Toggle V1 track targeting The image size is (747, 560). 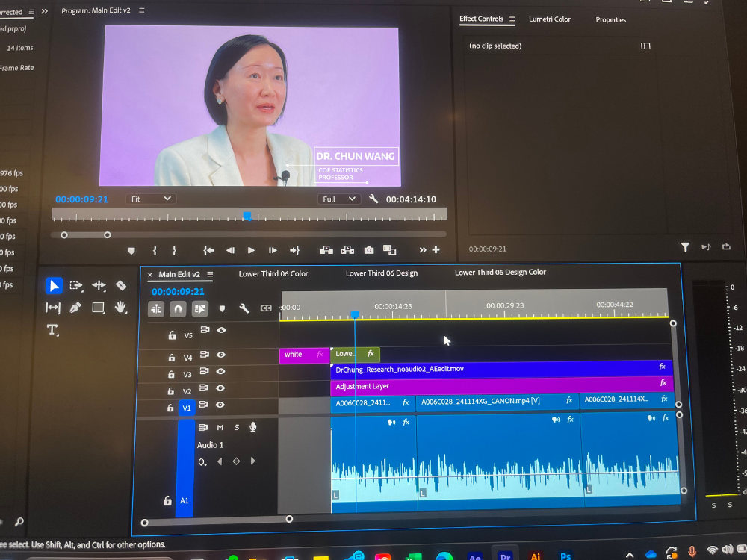click(x=186, y=408)
